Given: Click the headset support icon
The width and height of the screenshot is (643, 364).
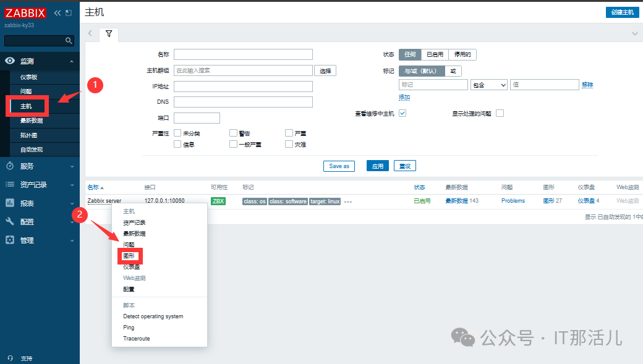Looking at the screenshot, I should tap(11, 358).
